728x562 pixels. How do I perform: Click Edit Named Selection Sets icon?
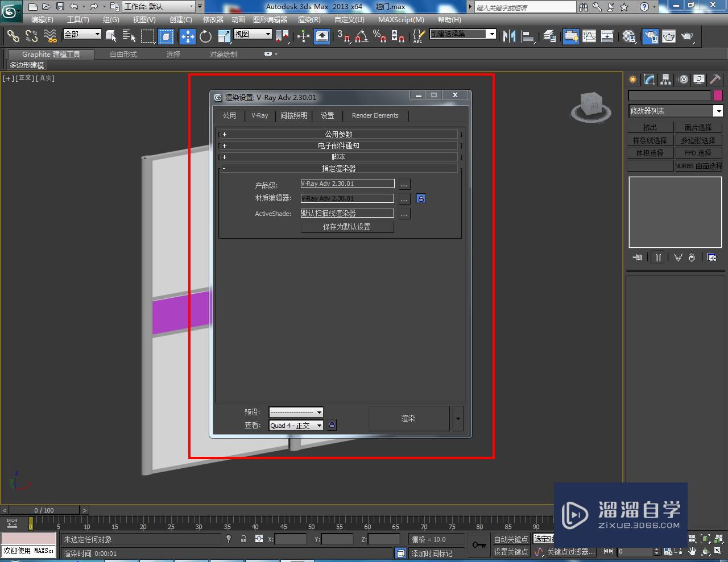point(418,36)
